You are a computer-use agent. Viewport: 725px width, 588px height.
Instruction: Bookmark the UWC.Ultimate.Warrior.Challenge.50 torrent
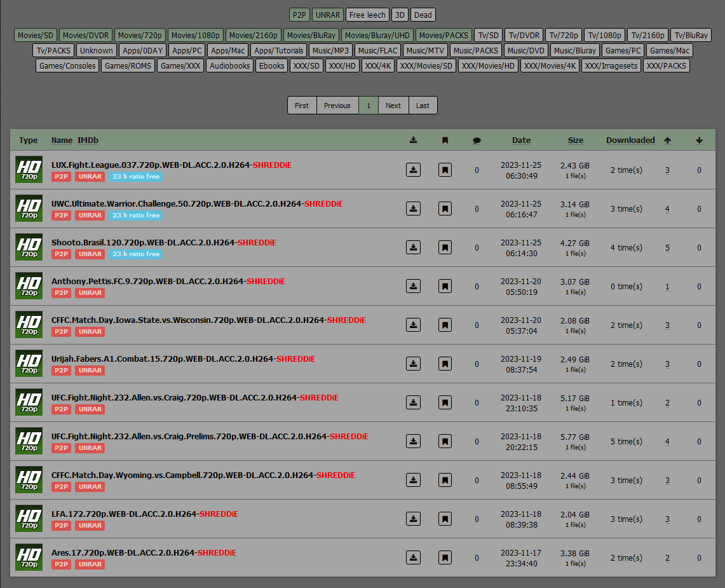(445, 209)
